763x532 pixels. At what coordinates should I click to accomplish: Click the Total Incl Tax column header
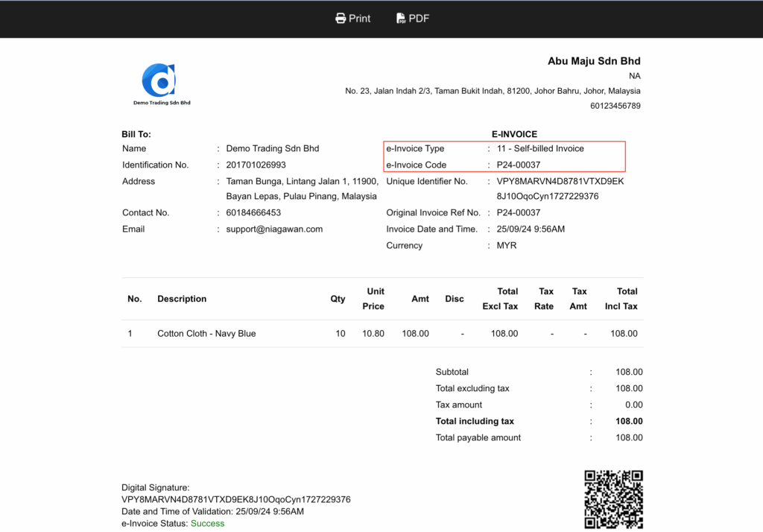tap(621, 299)
